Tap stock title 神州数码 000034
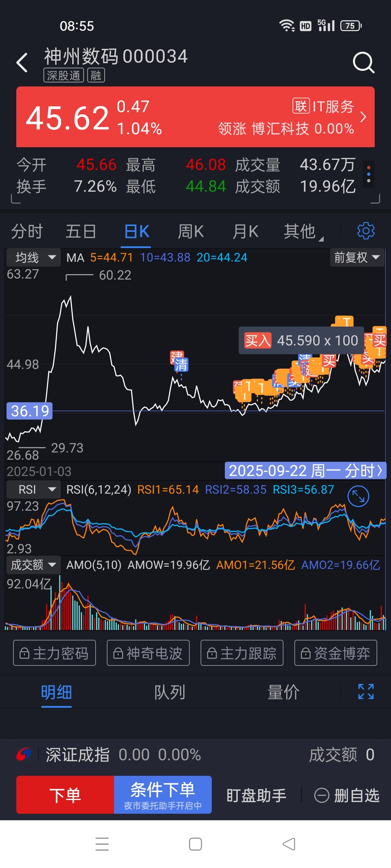 tap(116, 56)
